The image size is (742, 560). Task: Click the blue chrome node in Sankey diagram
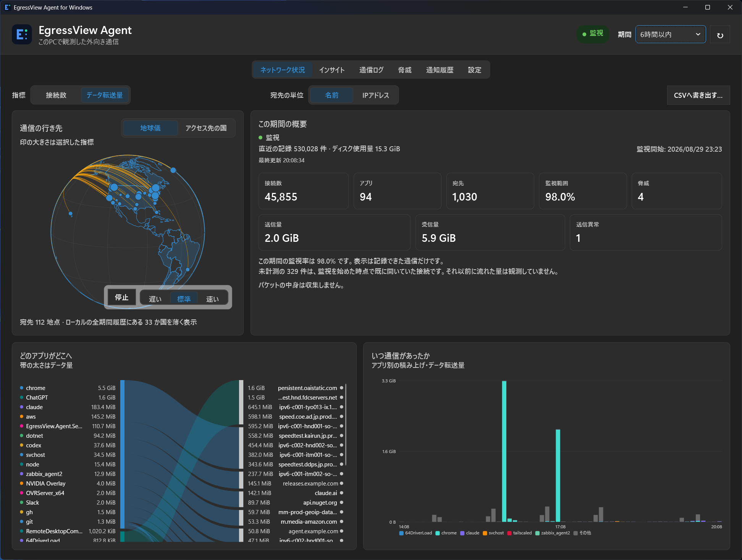click(122, 454)
